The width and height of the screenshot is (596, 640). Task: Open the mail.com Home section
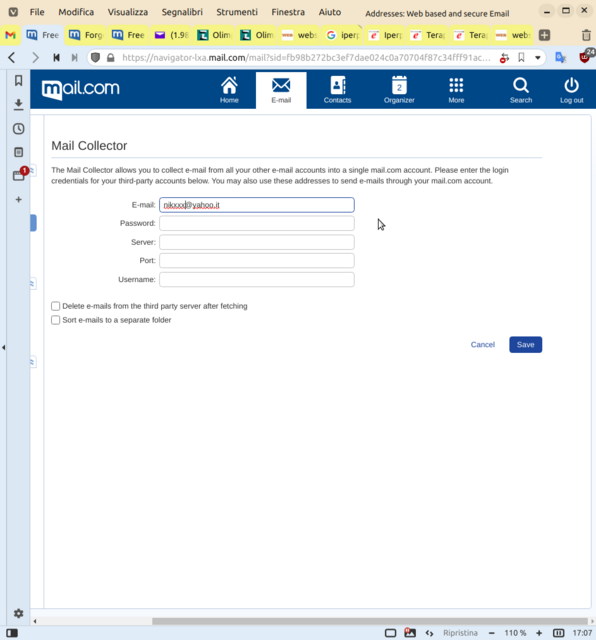coord(229,90)
